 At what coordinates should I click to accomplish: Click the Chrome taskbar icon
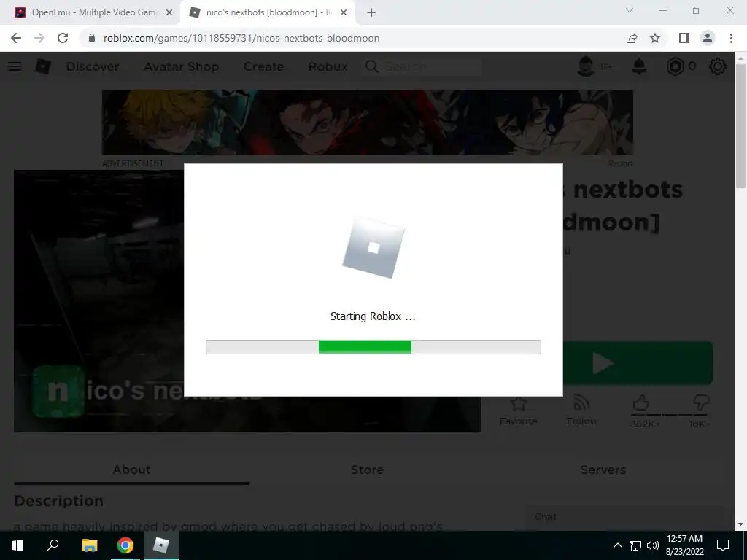[125, 545]
